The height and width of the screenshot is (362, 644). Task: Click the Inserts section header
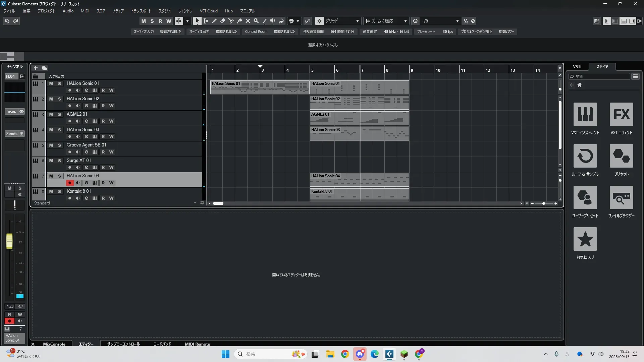coord(11,112)
